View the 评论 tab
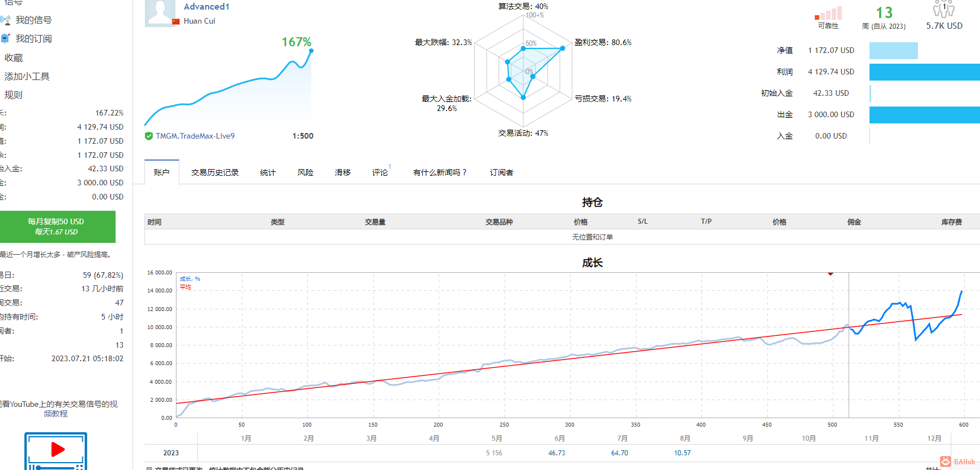 pos(380,172)
